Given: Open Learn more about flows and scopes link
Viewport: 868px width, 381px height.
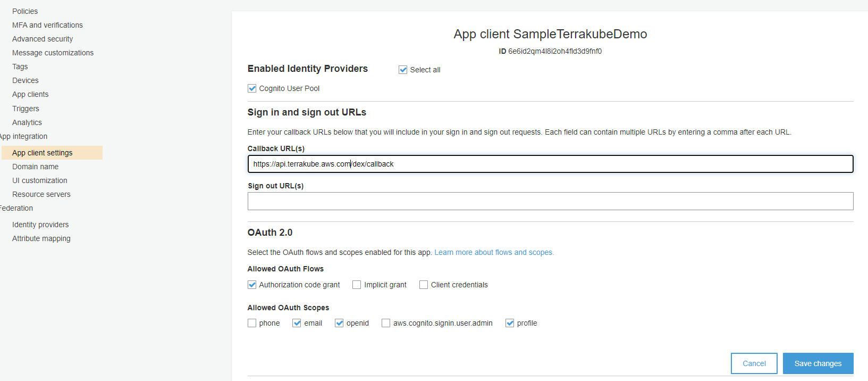Looking at the screenshot, I should (x=494, y=252).
